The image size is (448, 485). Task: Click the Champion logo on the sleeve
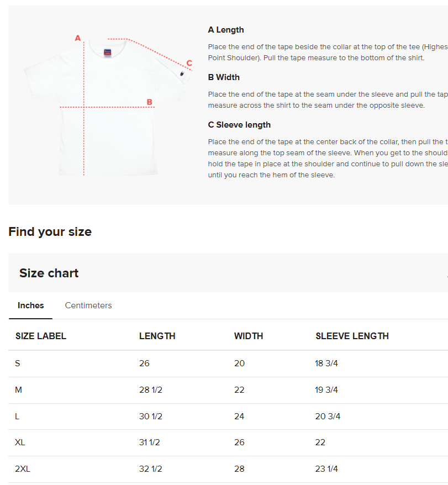click(x=181, y=73)
